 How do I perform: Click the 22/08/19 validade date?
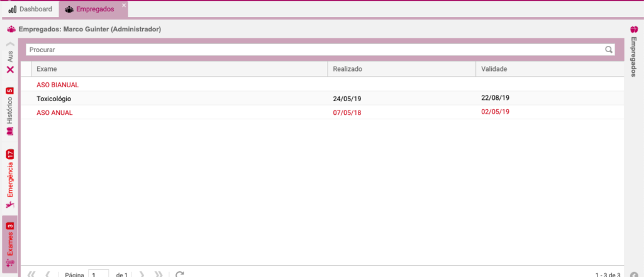click(496, 97)
